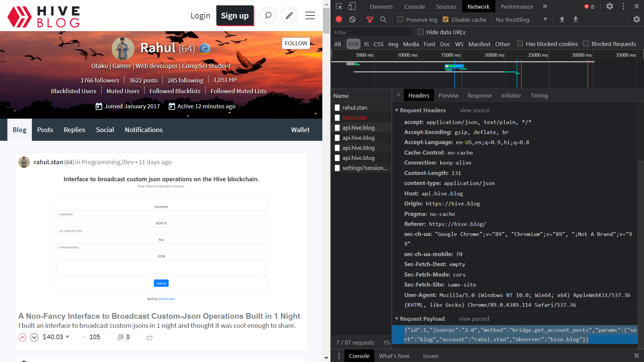The width and height of the screenshot is (644, 362).
Task: Click the network Filter input field
Action: [372, 32]
